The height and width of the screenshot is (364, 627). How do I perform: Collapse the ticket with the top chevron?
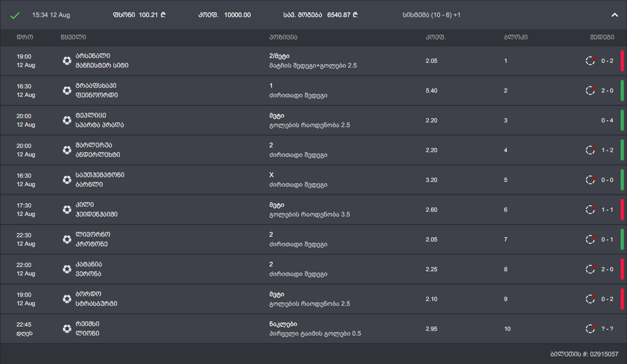click(x=615, y=15)
